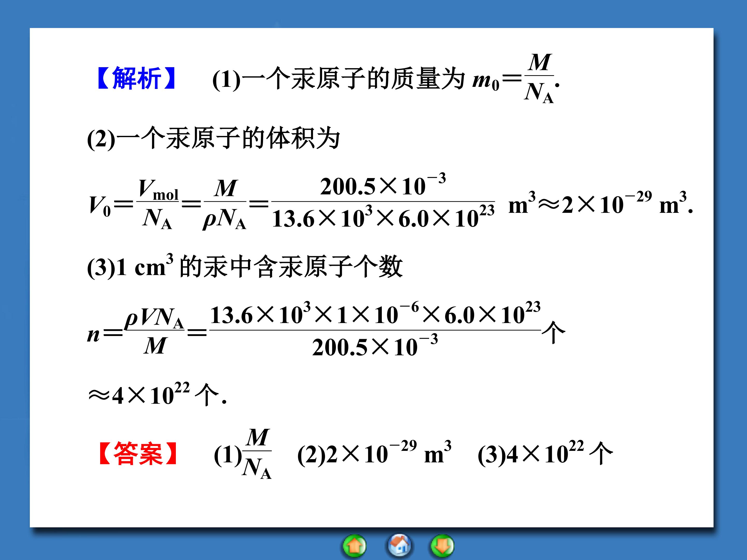The height and width of the screenshot is (560, 747).
Task: Select the red 【答案】 heading text
Action: (138, 454)
